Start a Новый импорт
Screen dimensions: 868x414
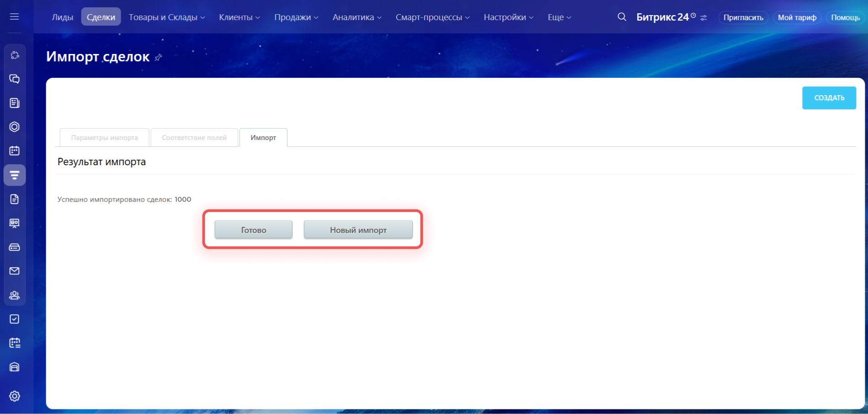tap(358, 230)
